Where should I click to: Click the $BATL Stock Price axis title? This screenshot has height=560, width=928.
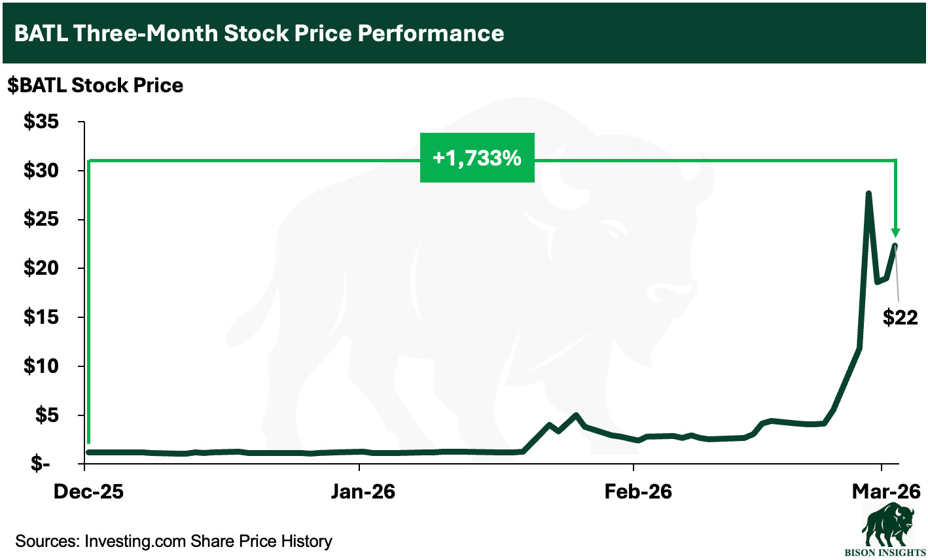coord(96,85)
